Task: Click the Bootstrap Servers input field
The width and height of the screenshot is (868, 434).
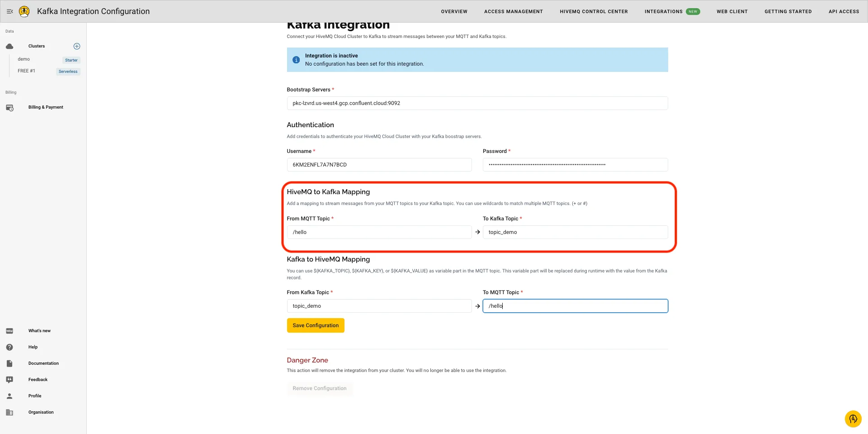Action: pos(477,103)
